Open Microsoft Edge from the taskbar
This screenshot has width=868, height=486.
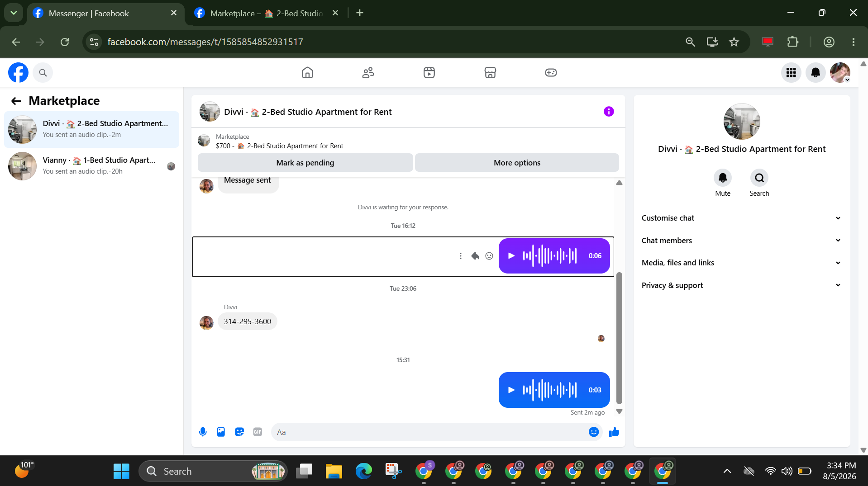point(363,471)
